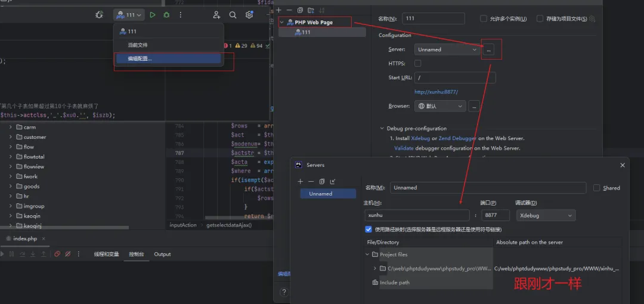The image size is (644, 304).
Task: Enable store as project file checkbox
Action: [x=540, y=19]
